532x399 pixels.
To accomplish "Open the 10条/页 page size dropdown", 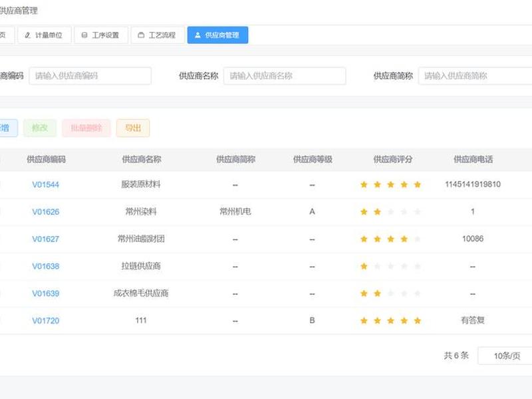I will tap(505, 356).
